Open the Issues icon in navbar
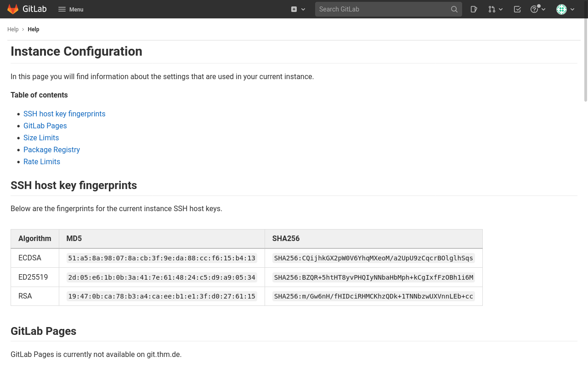This screenshot has width=588, height=368. point(474,9)
